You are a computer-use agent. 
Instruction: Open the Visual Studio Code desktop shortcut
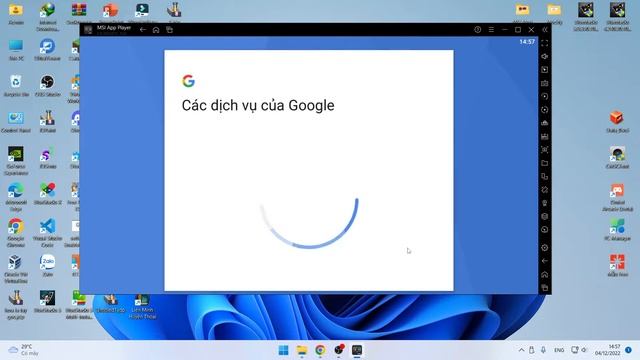point(47,233)
